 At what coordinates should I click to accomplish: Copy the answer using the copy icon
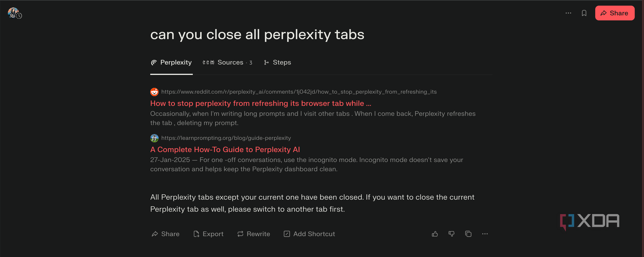[x=468, y=234]
